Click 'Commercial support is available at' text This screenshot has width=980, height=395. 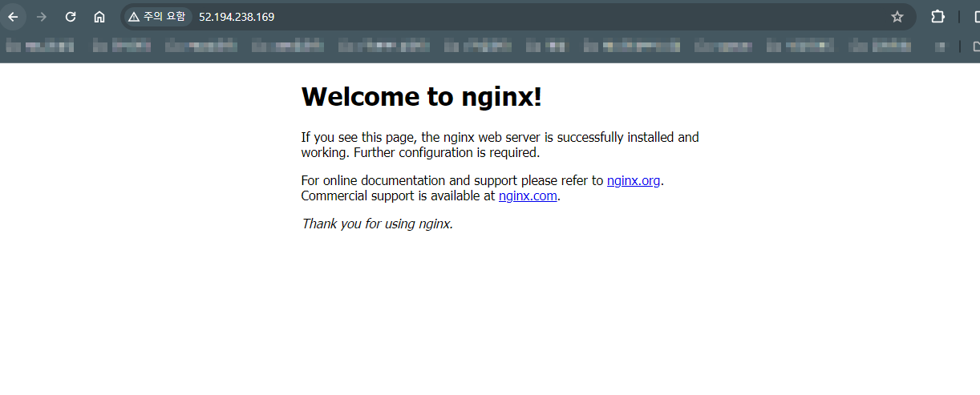click(x=398, y=196)
